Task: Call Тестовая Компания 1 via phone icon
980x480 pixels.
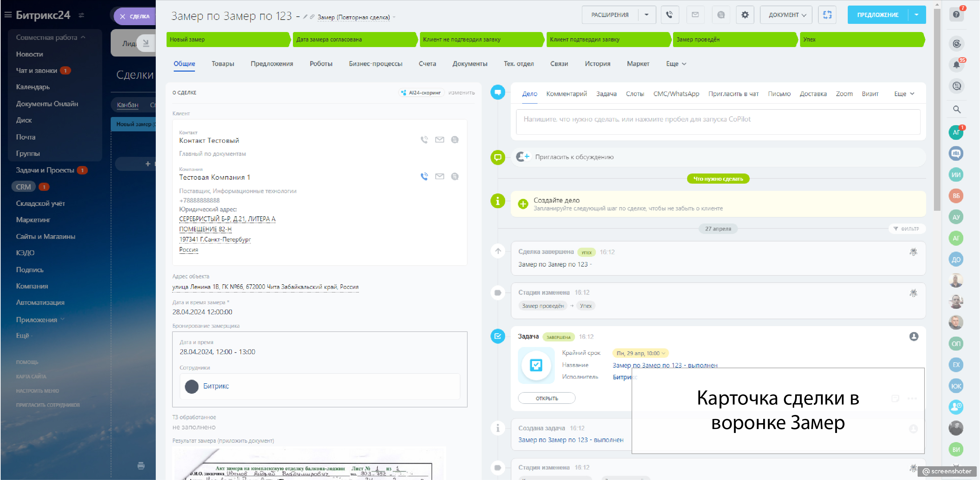Action: coord(424,177)
